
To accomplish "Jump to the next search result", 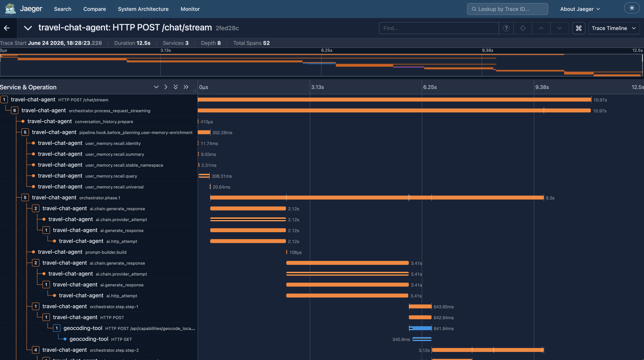I will 559,28.
